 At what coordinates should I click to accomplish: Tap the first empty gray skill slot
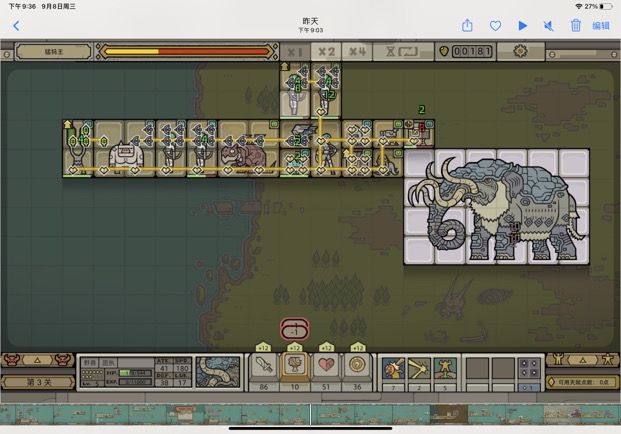477,370
